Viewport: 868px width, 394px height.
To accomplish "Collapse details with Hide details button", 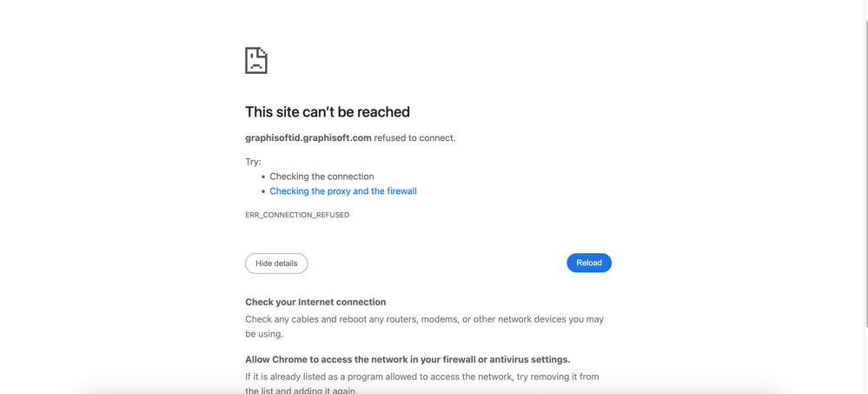I will click(276, 264).
